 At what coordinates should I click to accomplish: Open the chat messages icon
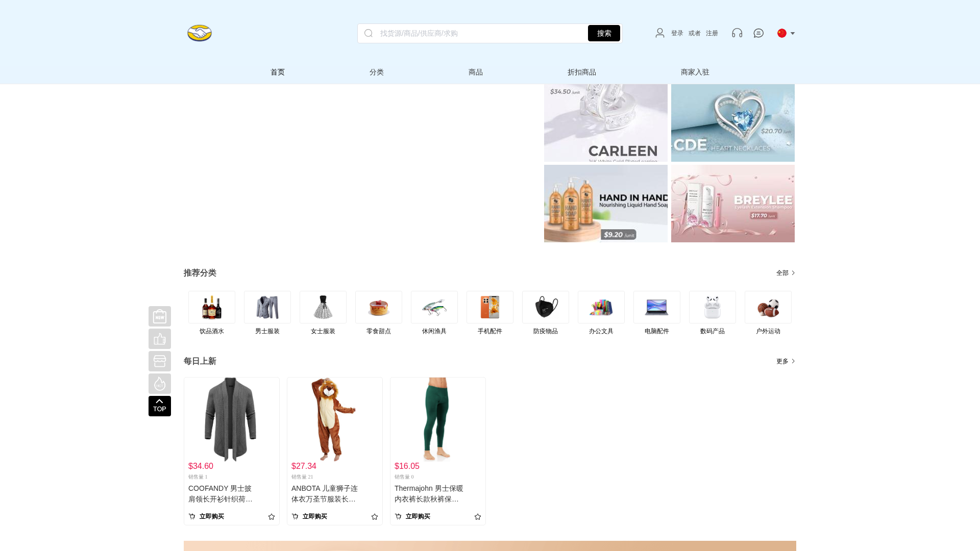tap(759, 33)
